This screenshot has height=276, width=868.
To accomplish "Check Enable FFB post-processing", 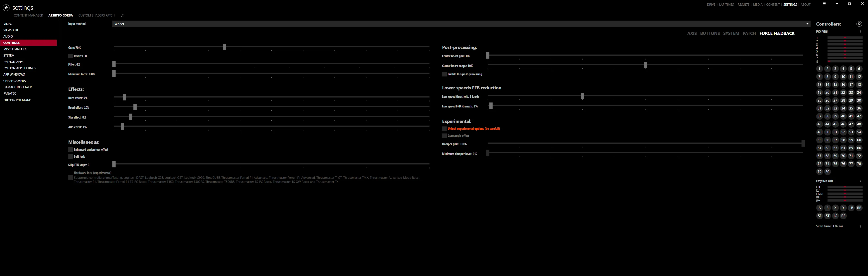I will pos(444,74).
